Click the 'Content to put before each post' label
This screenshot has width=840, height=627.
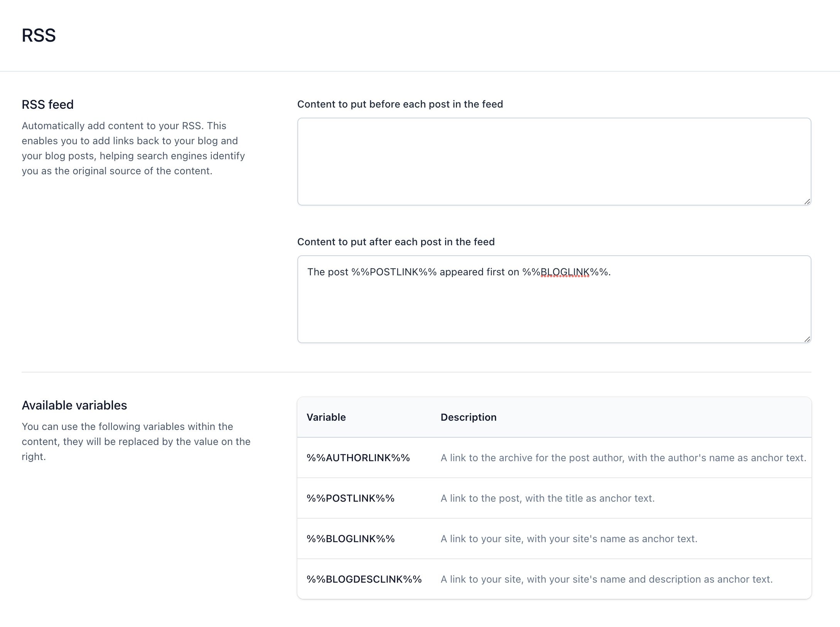click(x=400, y=104)
